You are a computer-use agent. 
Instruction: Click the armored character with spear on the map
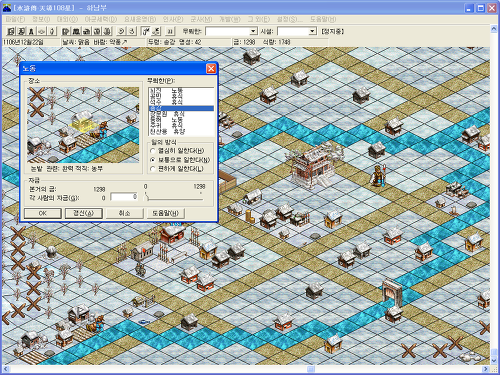[x=378, y=175]
